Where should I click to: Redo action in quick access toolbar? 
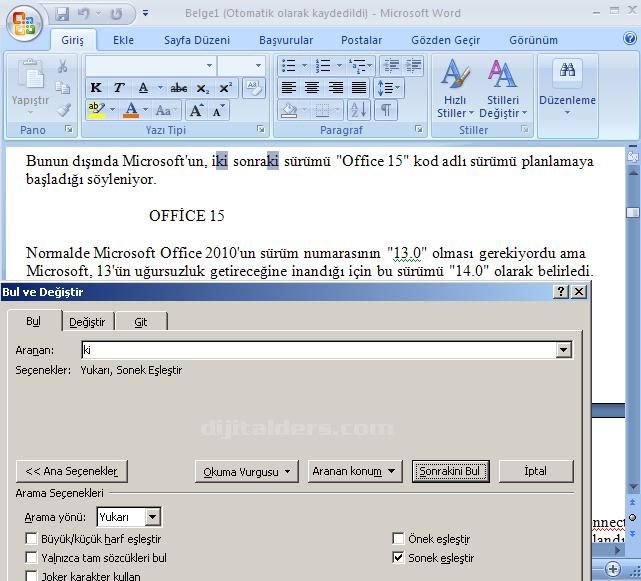[117, 14]
